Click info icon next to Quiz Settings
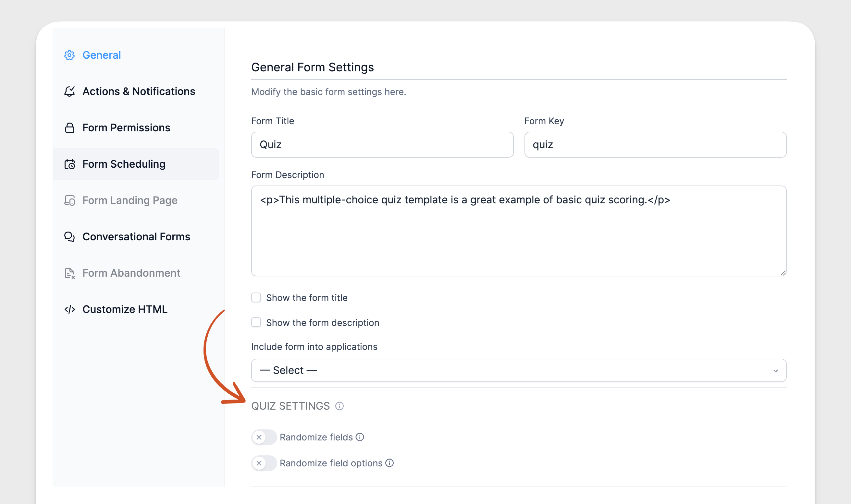Screen dimensions: 851x504 [x=339, y=406]
